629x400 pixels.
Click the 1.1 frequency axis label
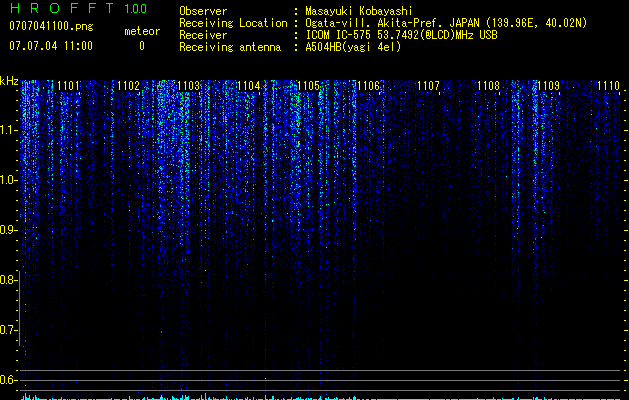click(7, 130)
